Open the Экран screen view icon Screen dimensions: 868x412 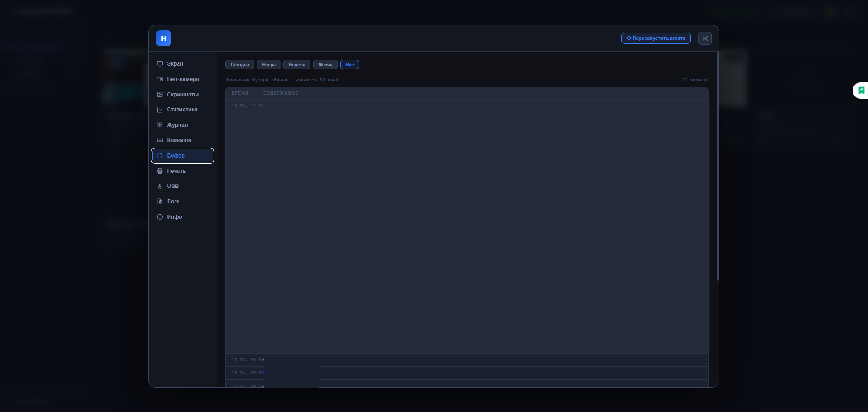pyautogui.click(x=160, y=64)
